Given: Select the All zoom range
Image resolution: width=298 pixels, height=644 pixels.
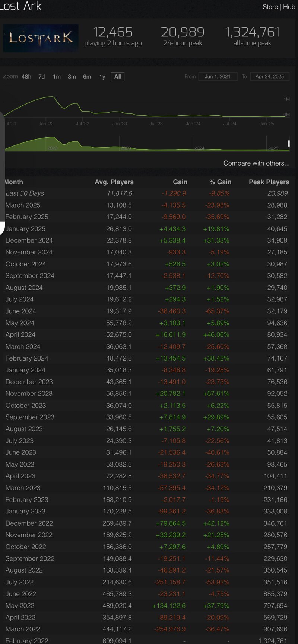Looking at the screenshot, I should [x=118, y=77].
